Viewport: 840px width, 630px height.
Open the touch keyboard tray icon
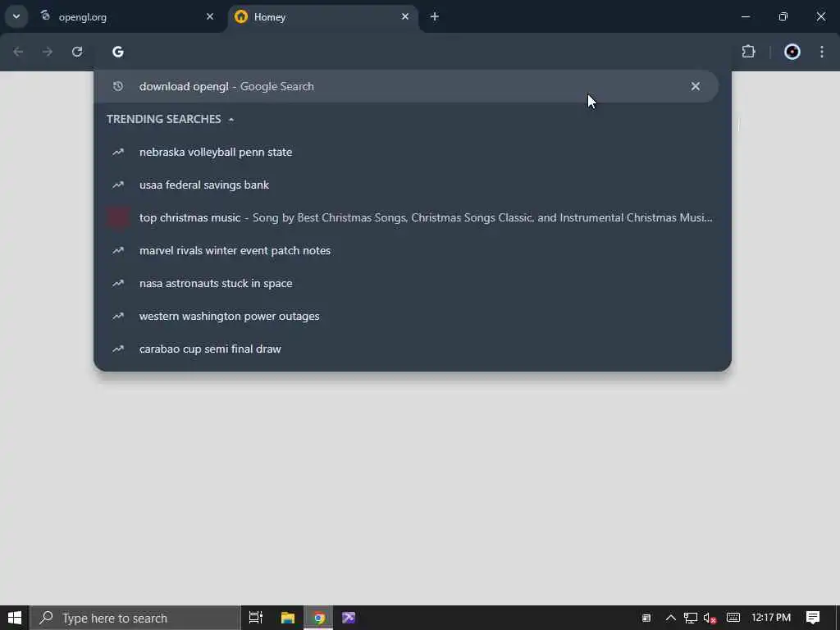pos(733,618)
